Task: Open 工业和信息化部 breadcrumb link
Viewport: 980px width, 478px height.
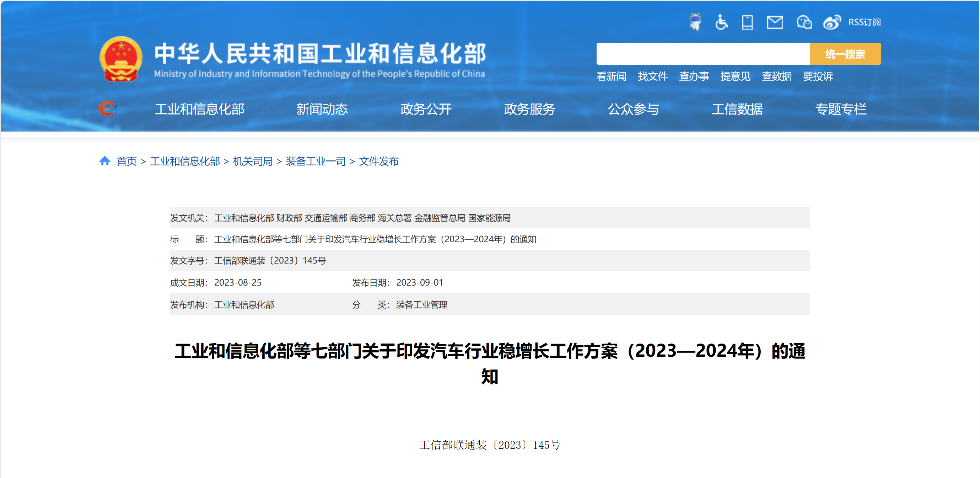Action: tap(185, 161)
